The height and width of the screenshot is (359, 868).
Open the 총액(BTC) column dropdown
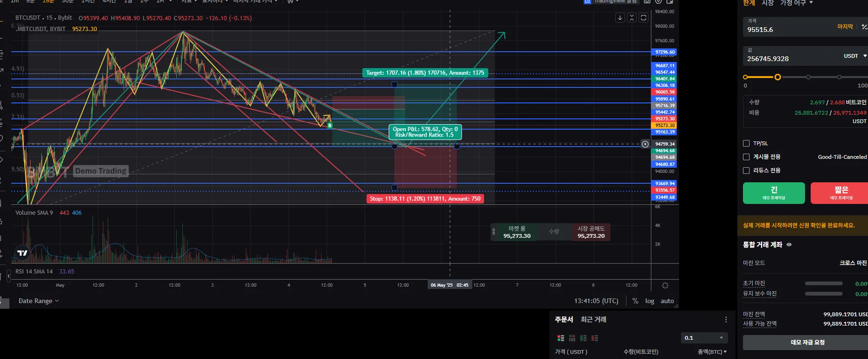point(712,352)
